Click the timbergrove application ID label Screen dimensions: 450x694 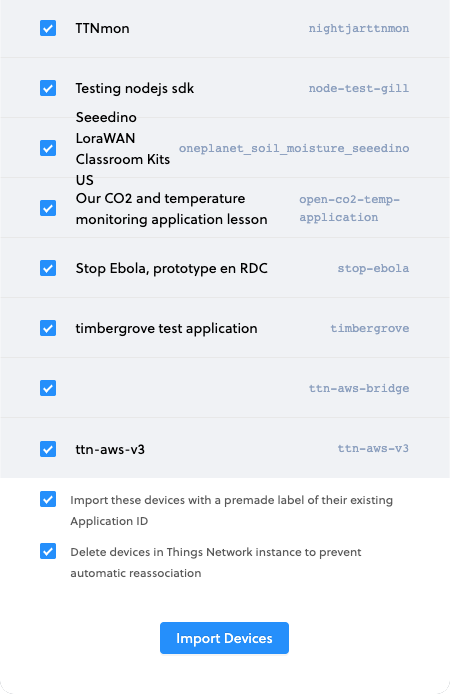click(370, 328)
